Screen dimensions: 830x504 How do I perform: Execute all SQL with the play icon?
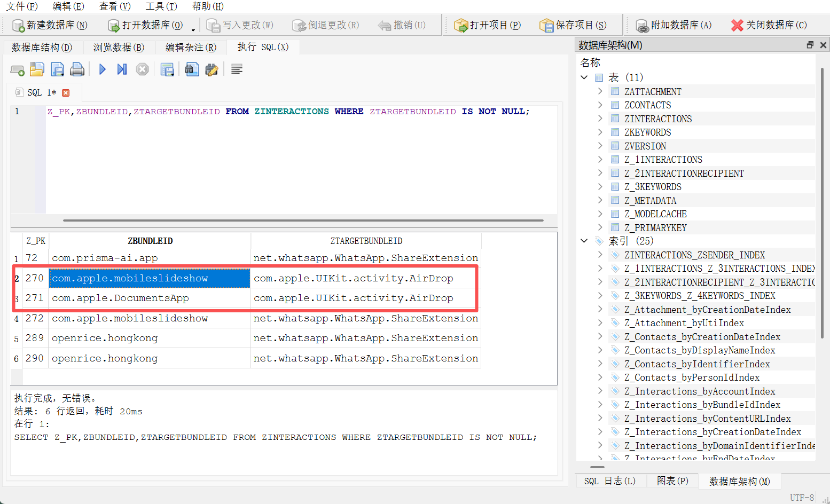coord(103,69)
